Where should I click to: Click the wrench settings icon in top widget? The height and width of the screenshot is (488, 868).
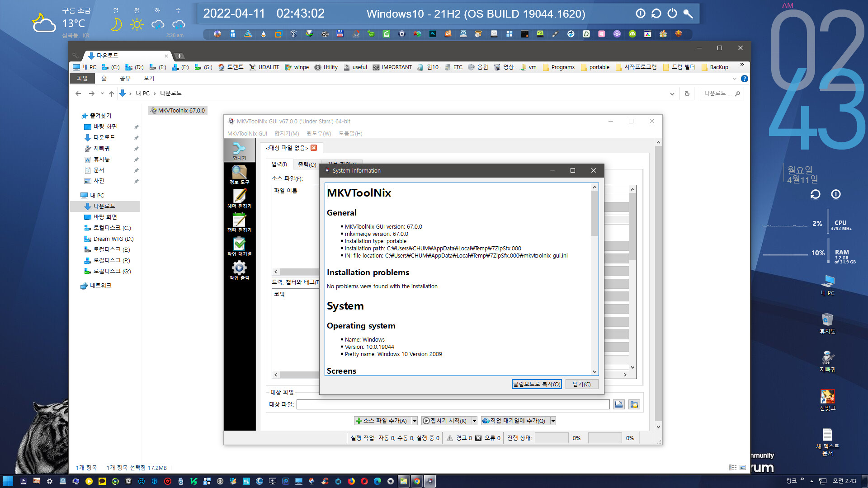tap(688, 14)
